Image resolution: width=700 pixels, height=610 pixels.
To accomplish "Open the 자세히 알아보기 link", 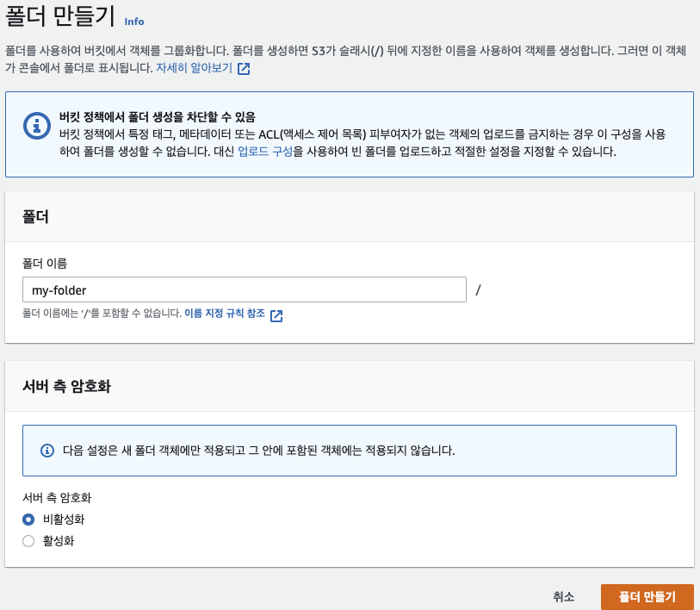I will pyautogui.click(x=195, y=68).
